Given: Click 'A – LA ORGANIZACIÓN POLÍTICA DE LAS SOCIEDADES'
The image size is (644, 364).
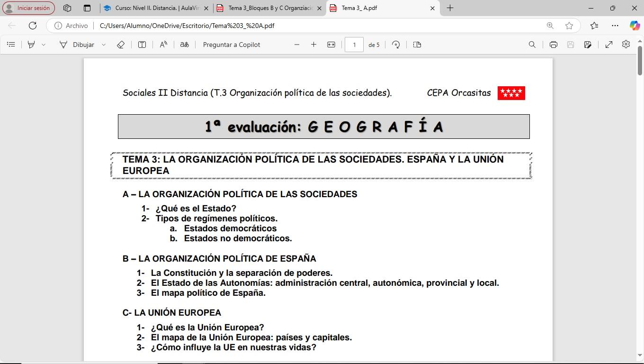Looking at the screenshot, I should coord(240,194).
